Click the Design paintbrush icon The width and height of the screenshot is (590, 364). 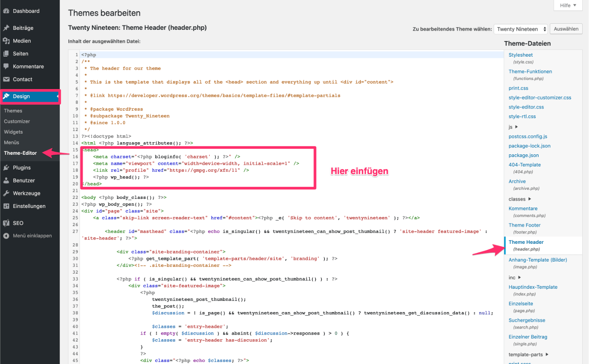(6, 96)
